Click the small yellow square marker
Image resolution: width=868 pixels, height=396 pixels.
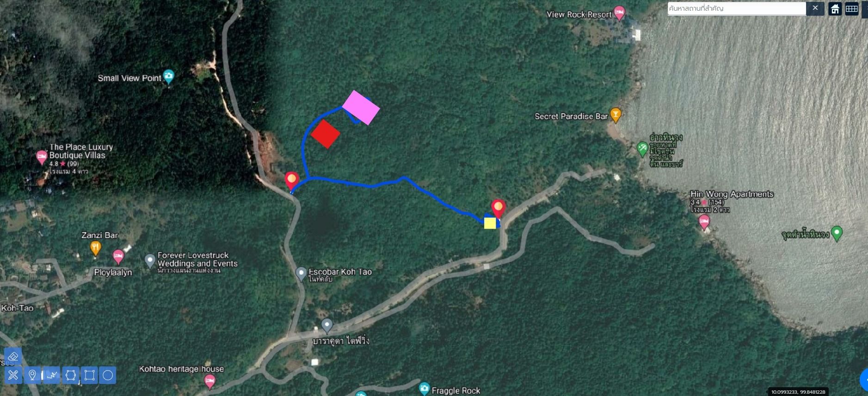pyautogui.click(x=490, y=223)
